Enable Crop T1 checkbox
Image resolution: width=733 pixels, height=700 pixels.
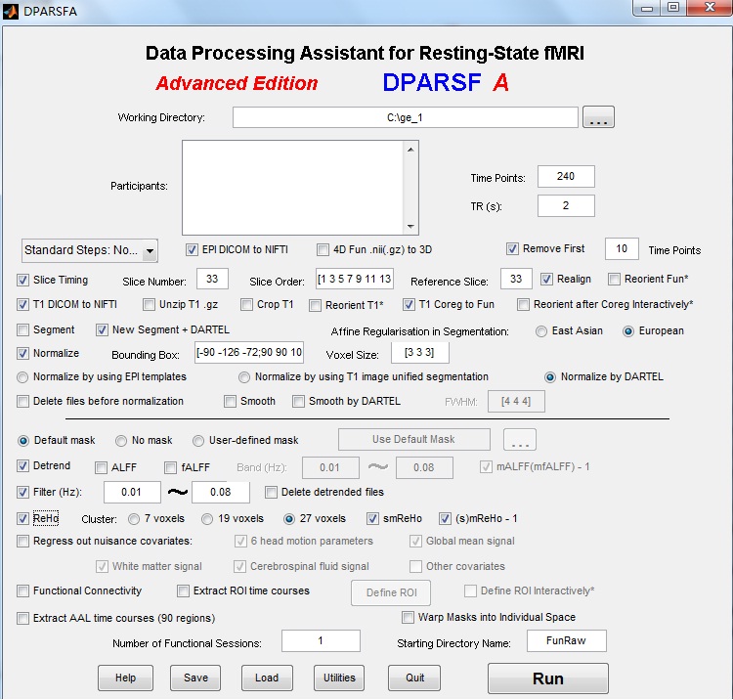tap(246, 305)
